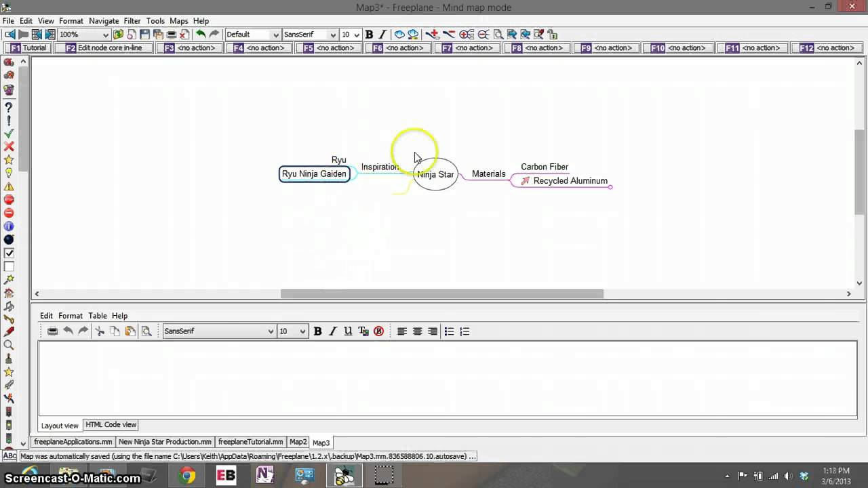Add the red stop sign icon
This screenshot has width=868, height=488.
click(9, 199)
